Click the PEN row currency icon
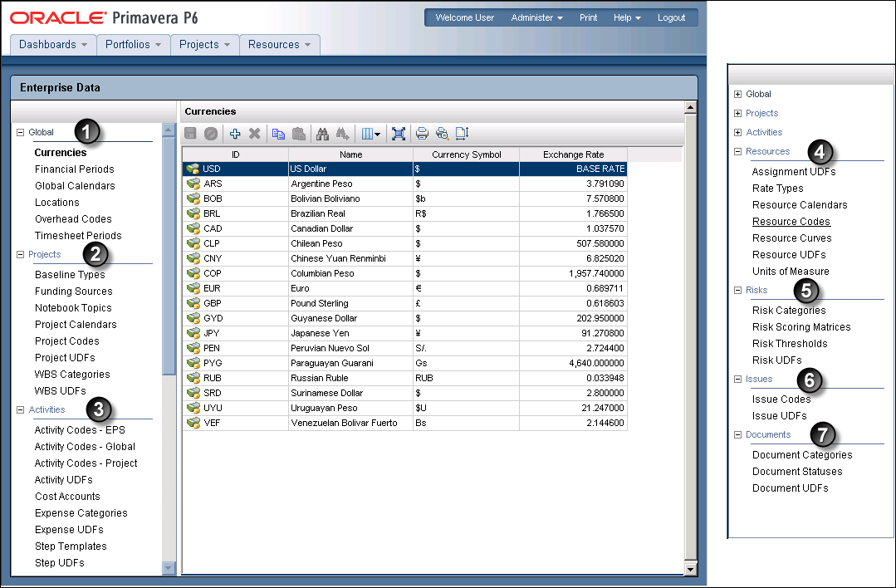Screen dimensions: 896x588 [x=193, y=348]
